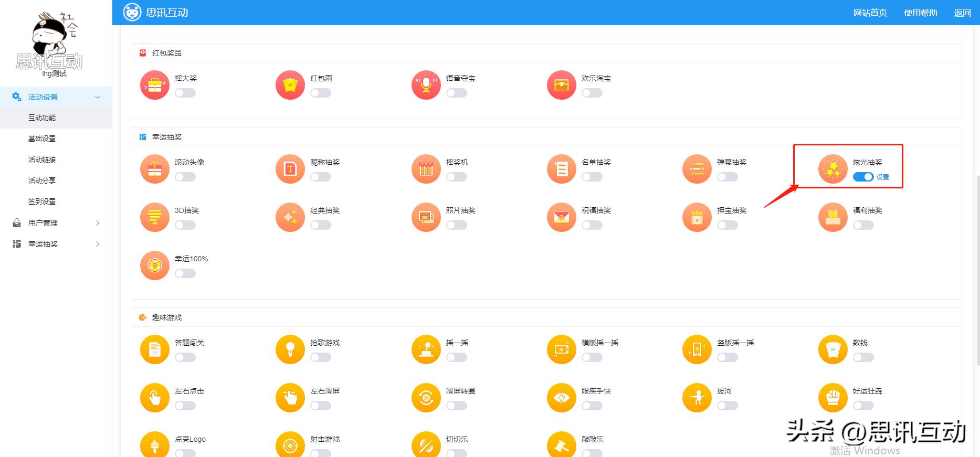The width and height of the screenshot is (980, 457).
Task: Click the 拔河 tug-of-war icon
Action: click(x=697, y=398)
